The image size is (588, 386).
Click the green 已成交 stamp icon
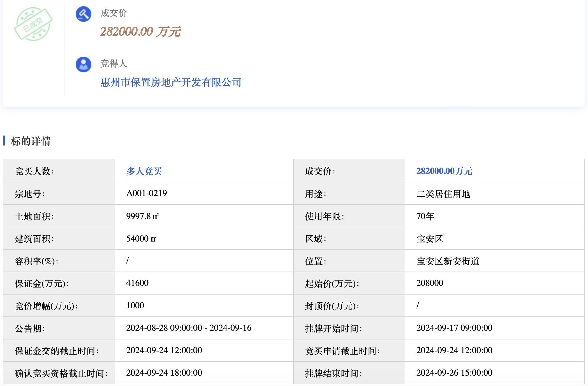pos(33,24)
